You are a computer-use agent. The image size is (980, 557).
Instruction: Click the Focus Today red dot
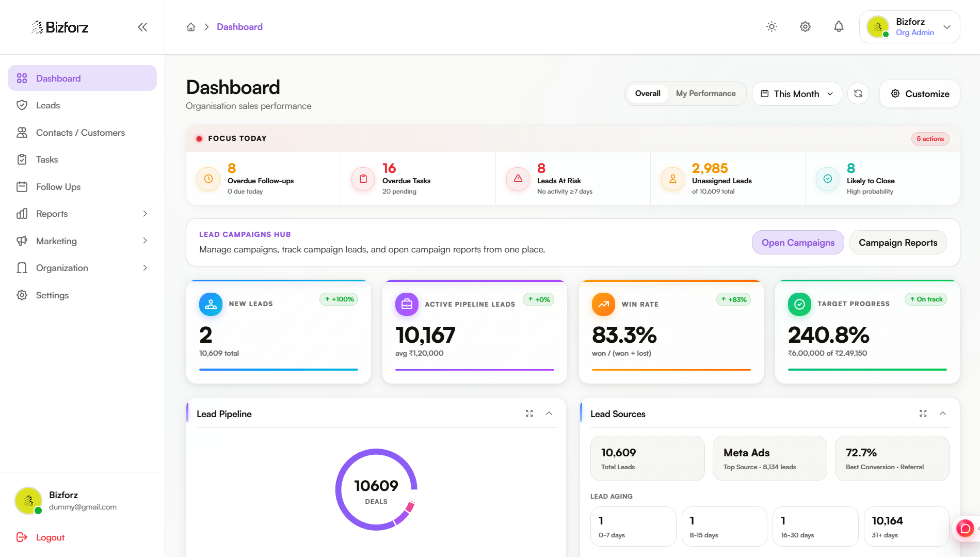[x=199, y=138]
